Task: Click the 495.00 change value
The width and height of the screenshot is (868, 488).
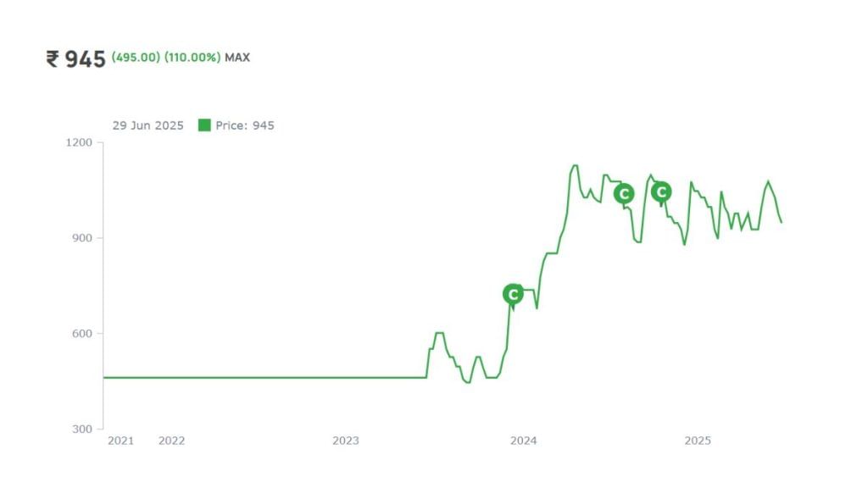Action: pyautogui.click(x=136, y=58)
